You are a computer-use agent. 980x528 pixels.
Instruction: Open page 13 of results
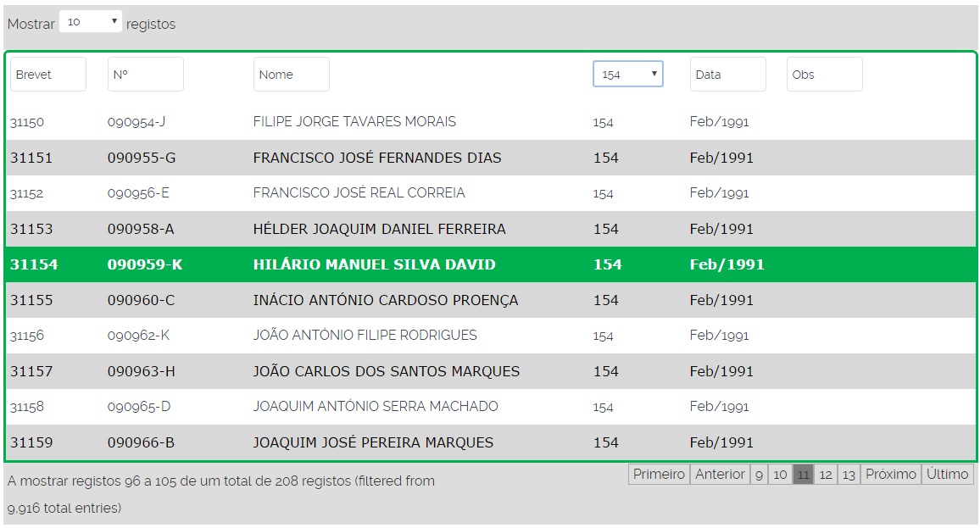click(x=849, y=475)
